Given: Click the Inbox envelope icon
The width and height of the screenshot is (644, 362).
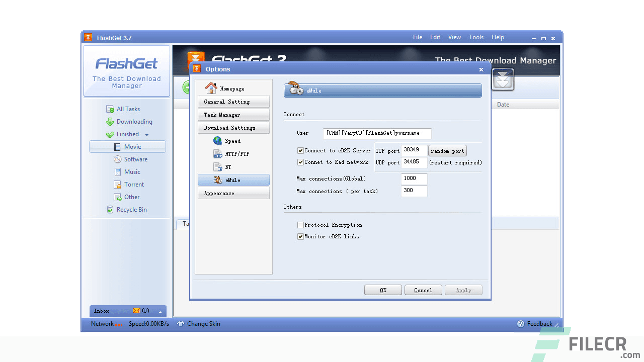Looking at the screenshot, I should click(136, 311).
